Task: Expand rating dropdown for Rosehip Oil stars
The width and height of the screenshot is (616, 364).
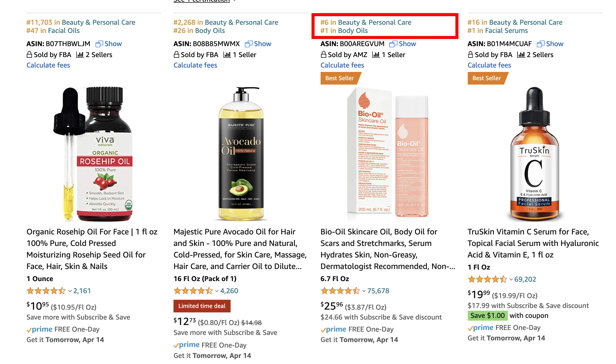Action: [x=70, y=291]
